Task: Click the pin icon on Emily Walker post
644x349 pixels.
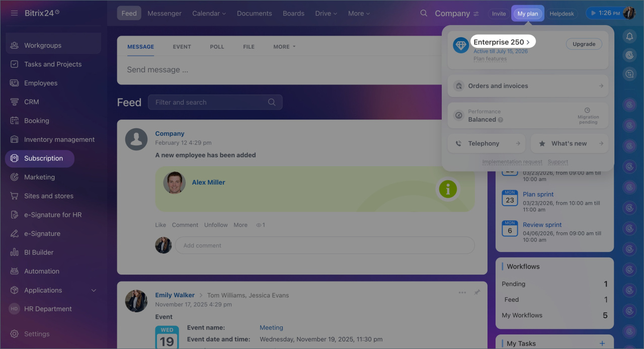Action: coord(477,292)
